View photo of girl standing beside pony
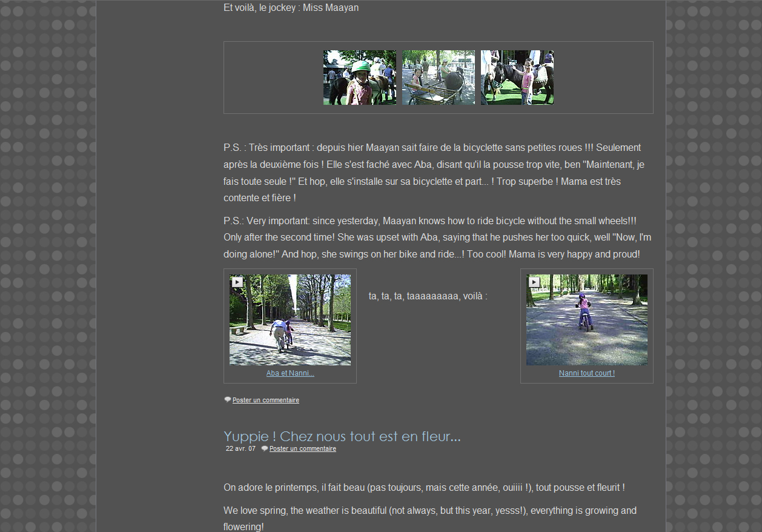The width and height of the screenshot is (762, 532). coord(517,78)
